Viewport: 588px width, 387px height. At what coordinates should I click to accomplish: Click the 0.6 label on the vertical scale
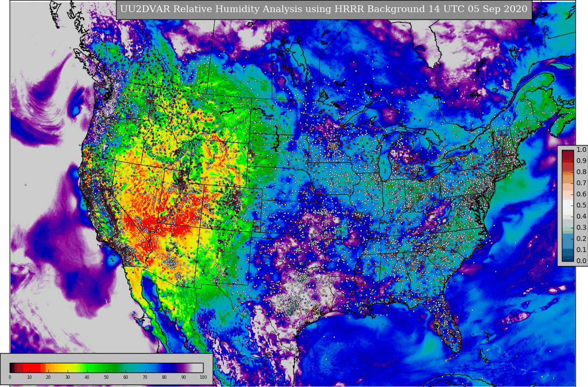581,194
